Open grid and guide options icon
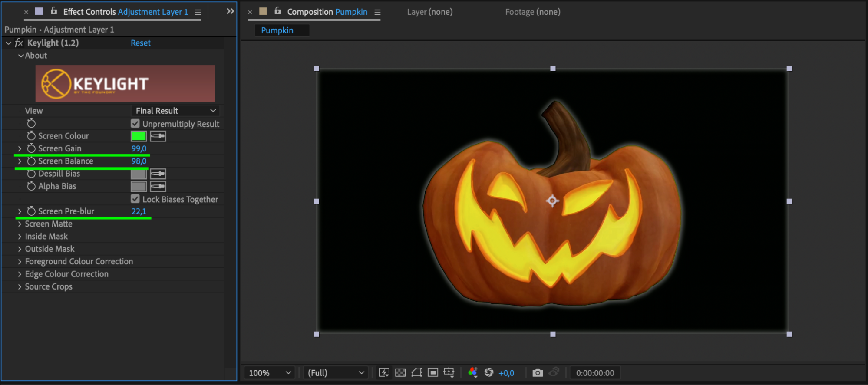The image size is (868, 385). 449,372
